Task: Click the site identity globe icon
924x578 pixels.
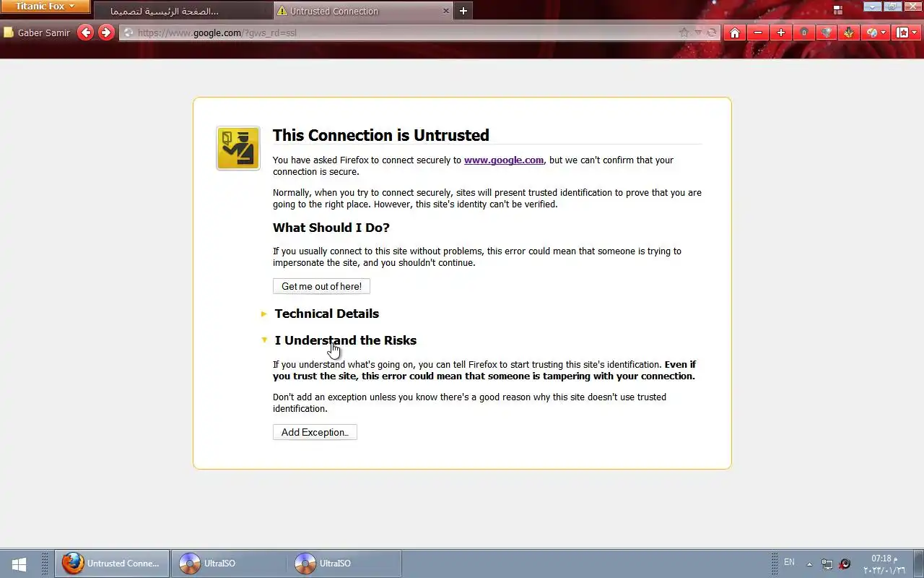Action: [128, 33]
